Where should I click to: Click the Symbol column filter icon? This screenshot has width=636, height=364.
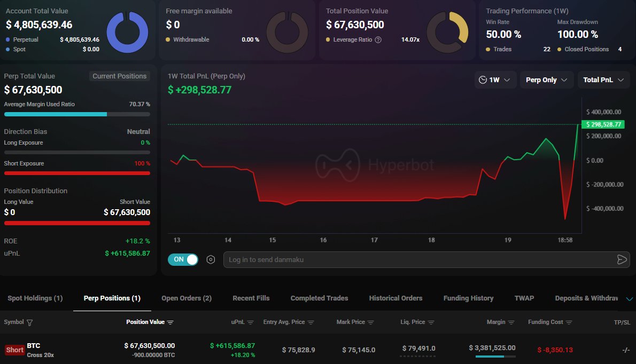[x=29, y=322]
